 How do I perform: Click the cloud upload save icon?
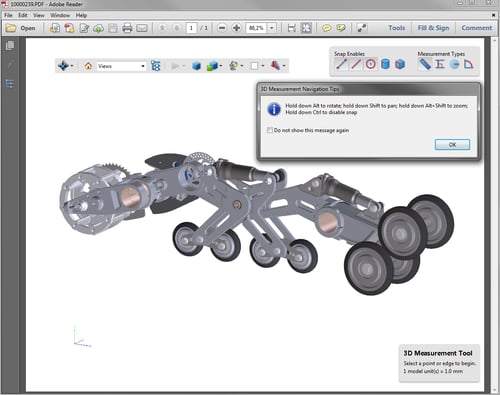tap(98, 28)
